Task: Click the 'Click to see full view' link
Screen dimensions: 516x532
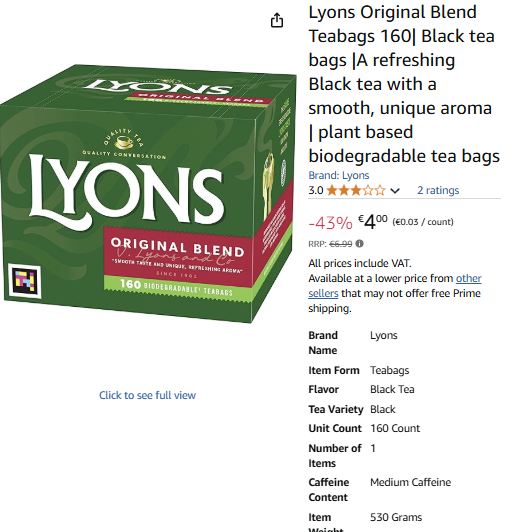Action: tap(147, 395)
